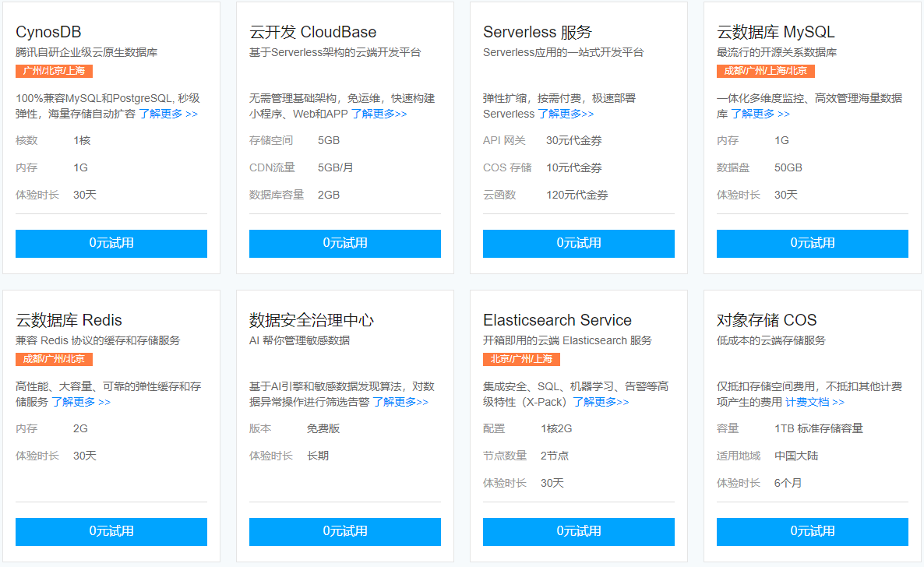Click the 成都/广州/北京 region tag on Redis
This screenshot has height=567, width=924.
55,359
